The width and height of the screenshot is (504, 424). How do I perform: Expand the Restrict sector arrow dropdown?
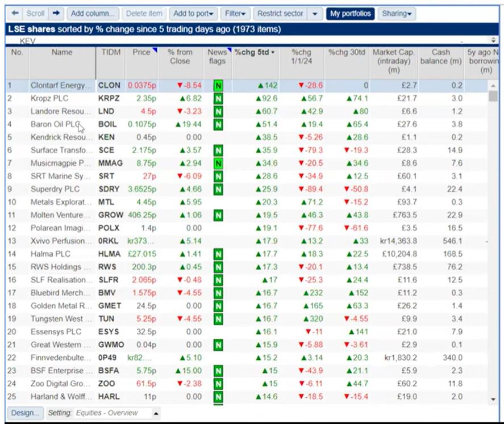tap(315, 14)
